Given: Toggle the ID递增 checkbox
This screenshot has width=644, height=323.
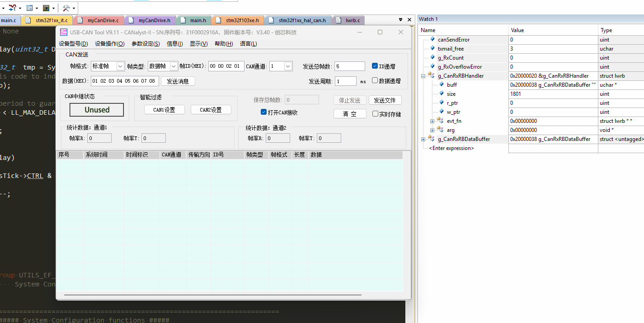Looking at the screenshot, I should 375,66.
